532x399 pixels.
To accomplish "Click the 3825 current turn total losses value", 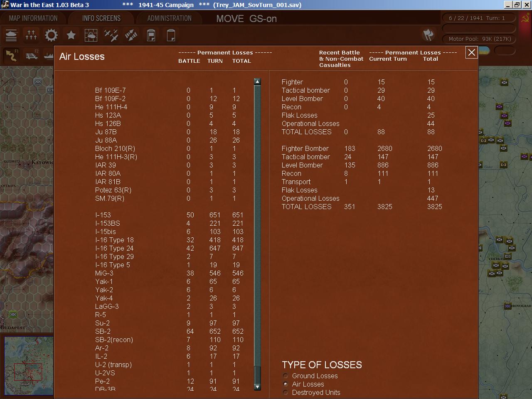I will 385,207.
